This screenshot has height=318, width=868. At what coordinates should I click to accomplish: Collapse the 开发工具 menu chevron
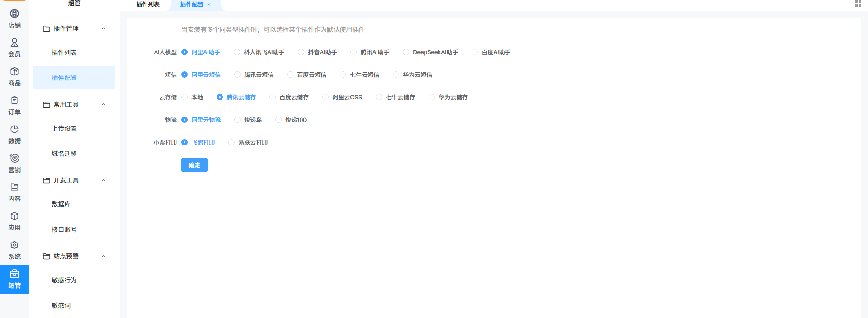pyautogui.click(x=104, y=181)
